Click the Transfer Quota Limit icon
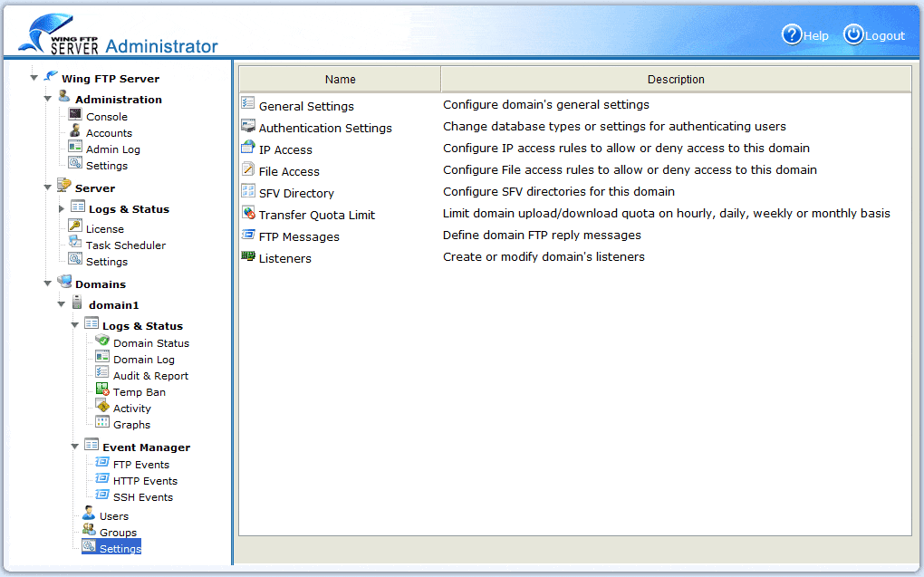The height and width of the screenshot is (577, 924). (x=248, y=213)
